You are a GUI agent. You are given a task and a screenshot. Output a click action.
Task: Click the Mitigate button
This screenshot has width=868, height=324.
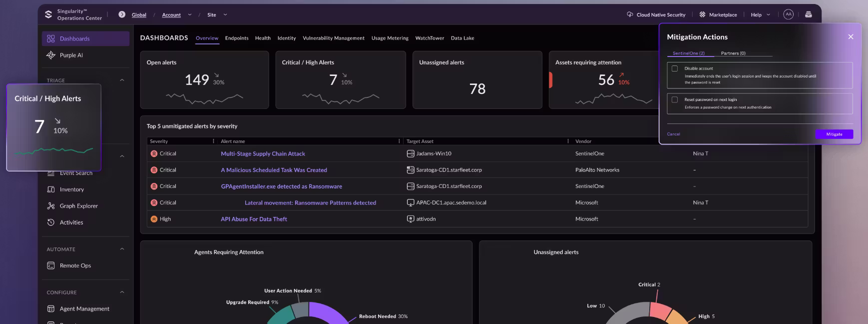pyautogui.click(x=834, y=134)
